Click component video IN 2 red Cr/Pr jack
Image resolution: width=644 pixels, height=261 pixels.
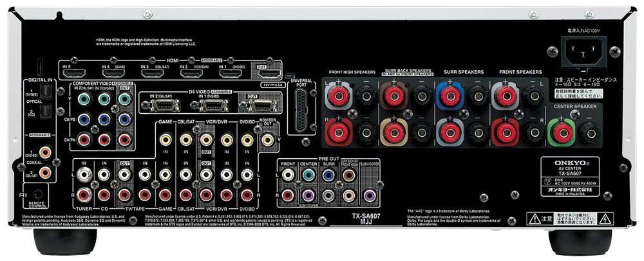(x=84, y=139)
